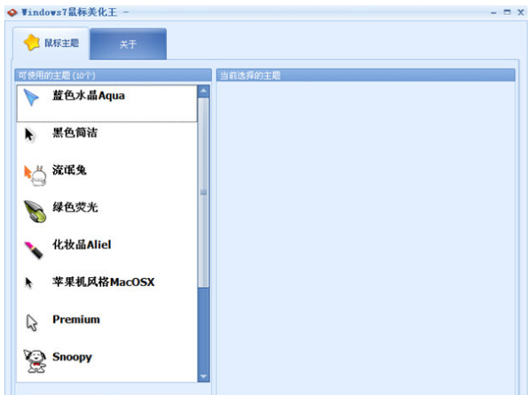Viewport: 532px width, 395px height.
Task: Select the 绿色荧光 theme
Action: (x=107, y=215)
